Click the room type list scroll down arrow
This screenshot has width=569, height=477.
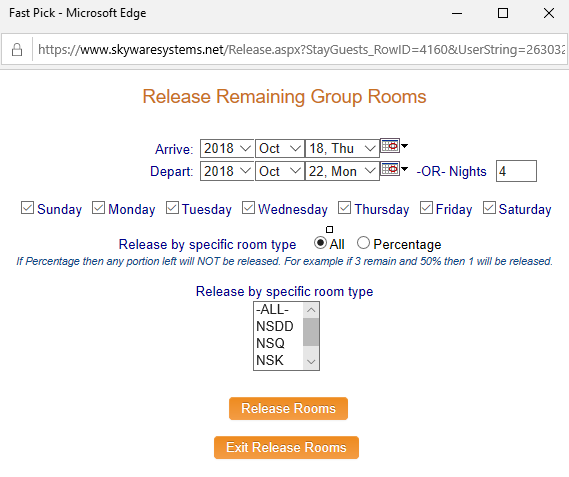(x=311, y=362)
